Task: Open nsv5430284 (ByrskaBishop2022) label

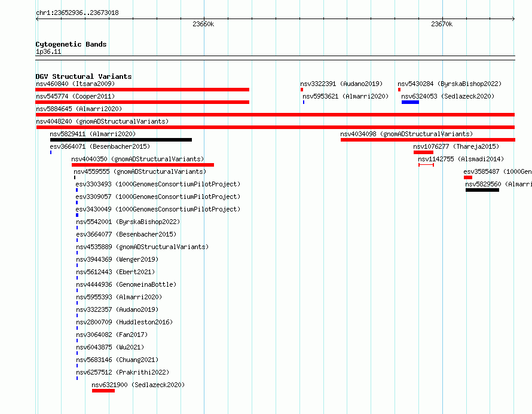Action: (x=450, y=84)
